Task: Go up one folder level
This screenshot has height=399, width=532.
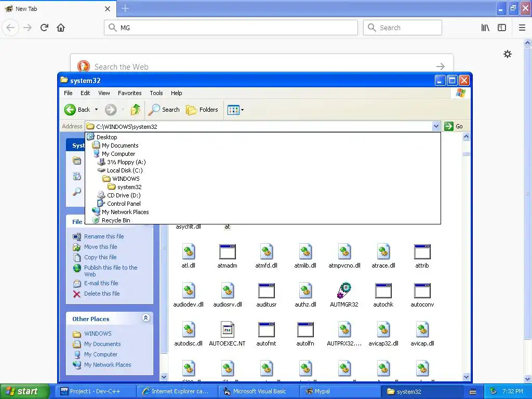Action: (136, 110)
